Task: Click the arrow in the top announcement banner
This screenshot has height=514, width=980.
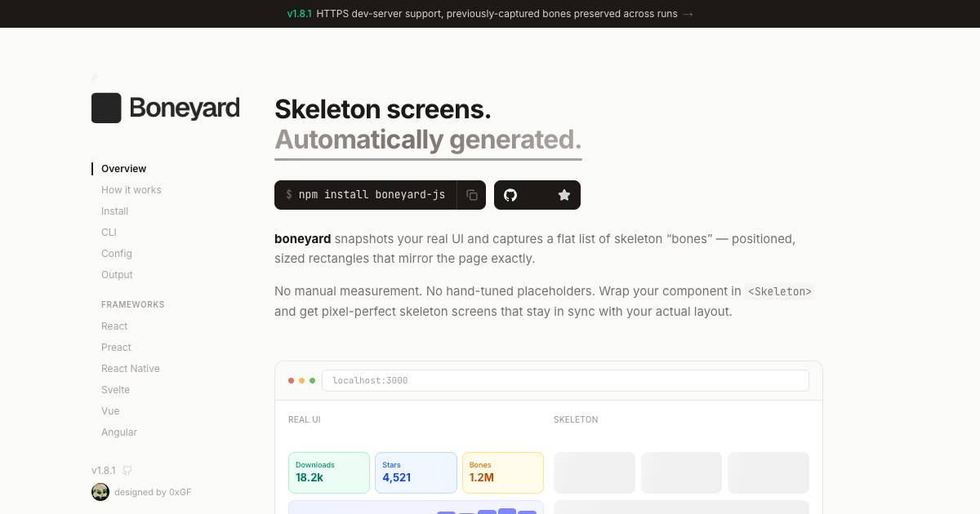Action: [688, 14]
